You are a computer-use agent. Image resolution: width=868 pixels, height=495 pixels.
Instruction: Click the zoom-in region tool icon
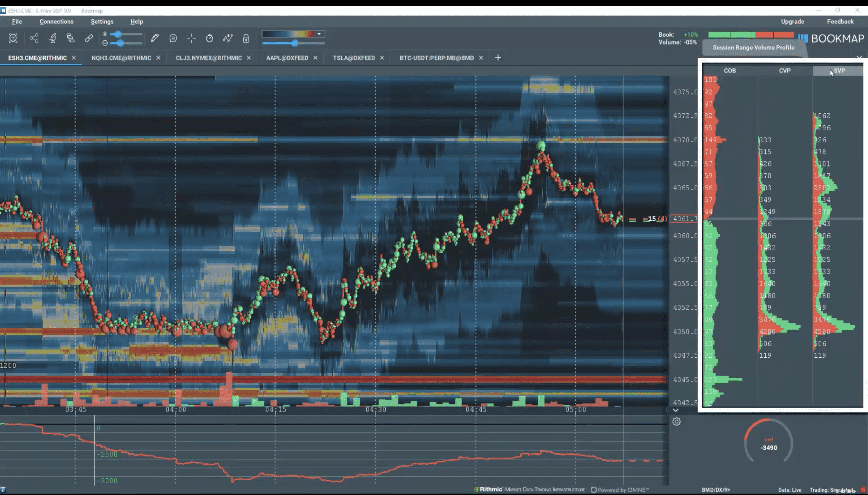(x=13, y=38)
